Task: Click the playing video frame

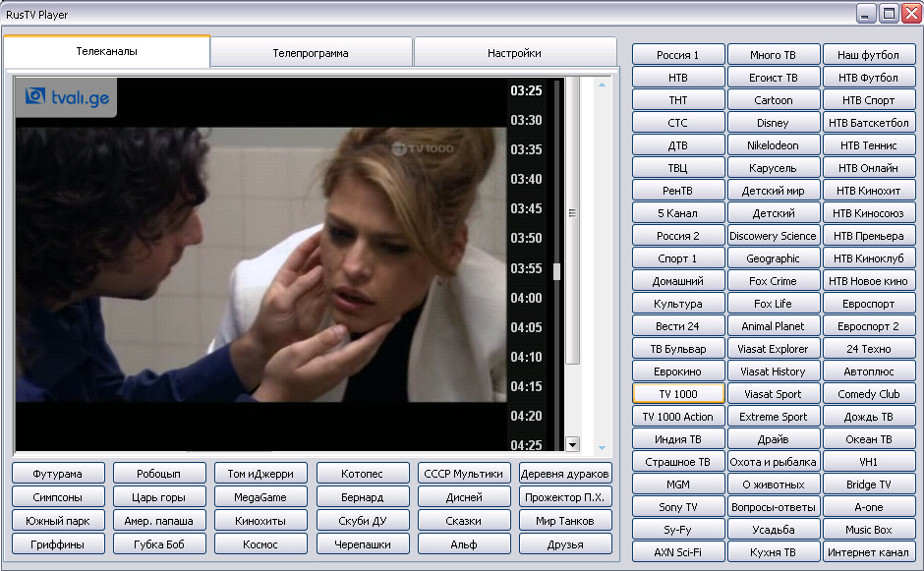Action: tap(260, 263)
